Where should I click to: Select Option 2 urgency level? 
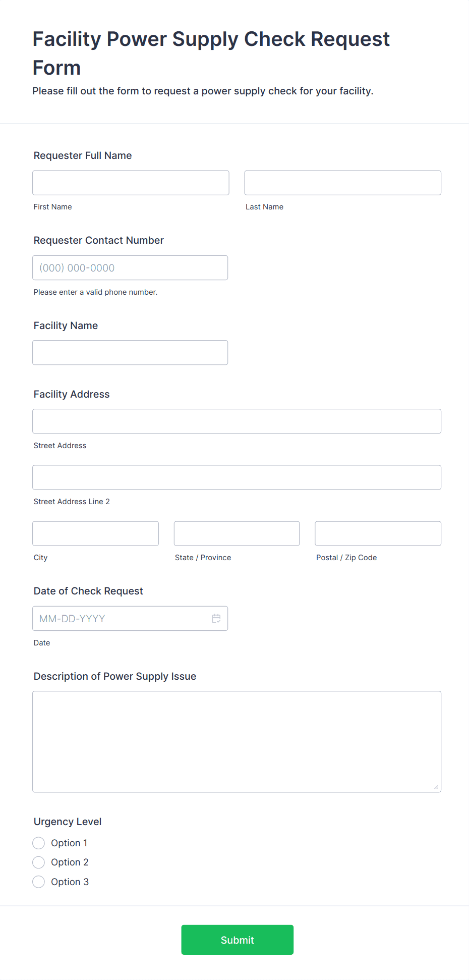point(39,862)
